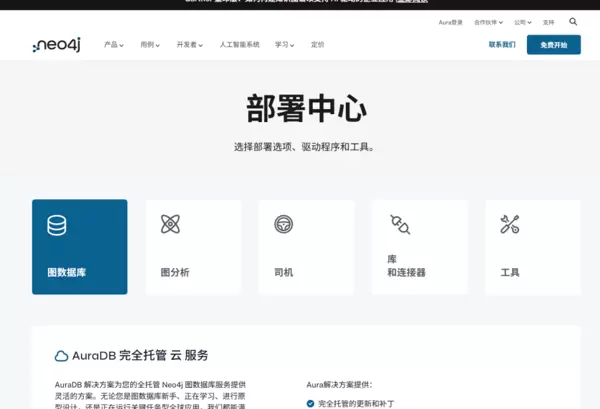This screenshot has height=409, width=600.
Task: Expand the 学习 dropdown menu
Action: [x=284, y=45]
